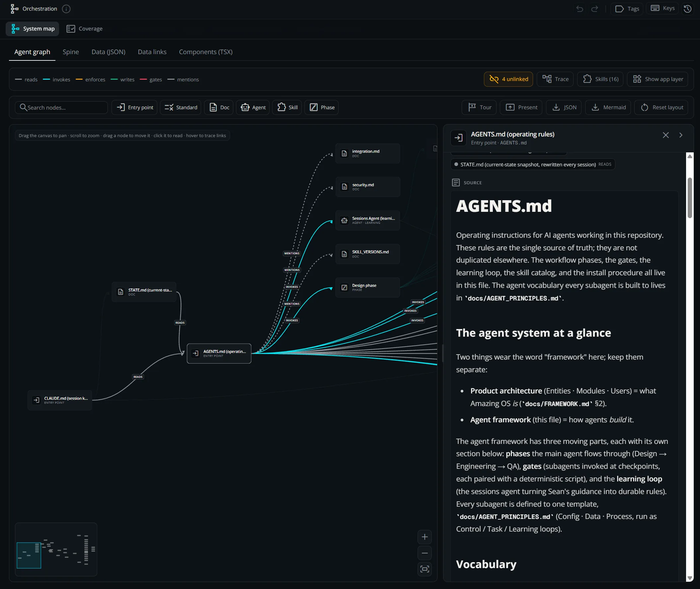700x589 pixels.
Task: Open Present mode
Action: pos(521,108)
